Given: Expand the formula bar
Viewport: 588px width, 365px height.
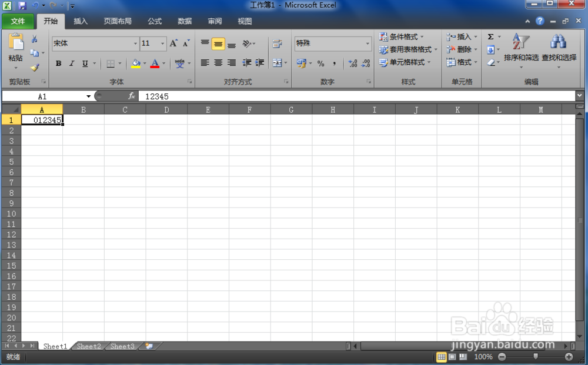Looking at the screenshot, I should [580, 96].
